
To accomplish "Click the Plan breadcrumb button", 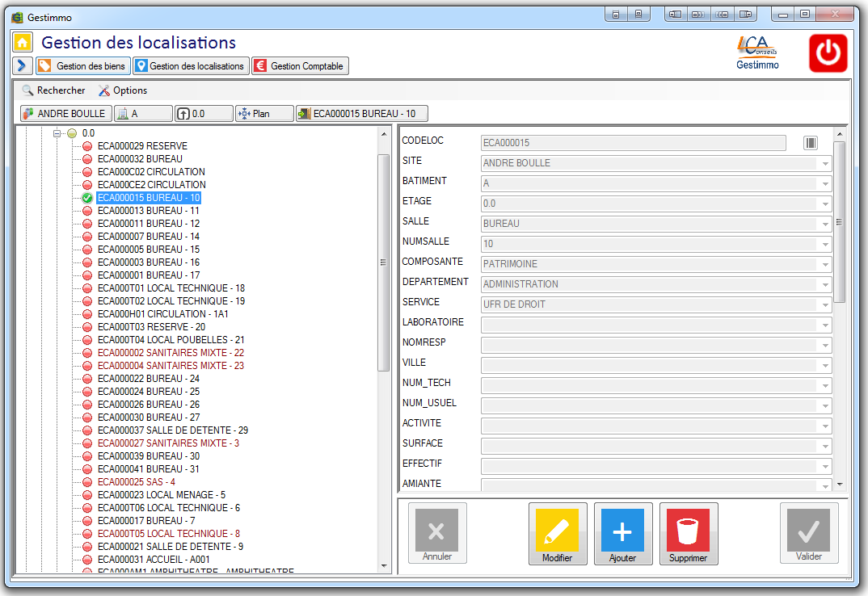I will [x=264, y=114].
